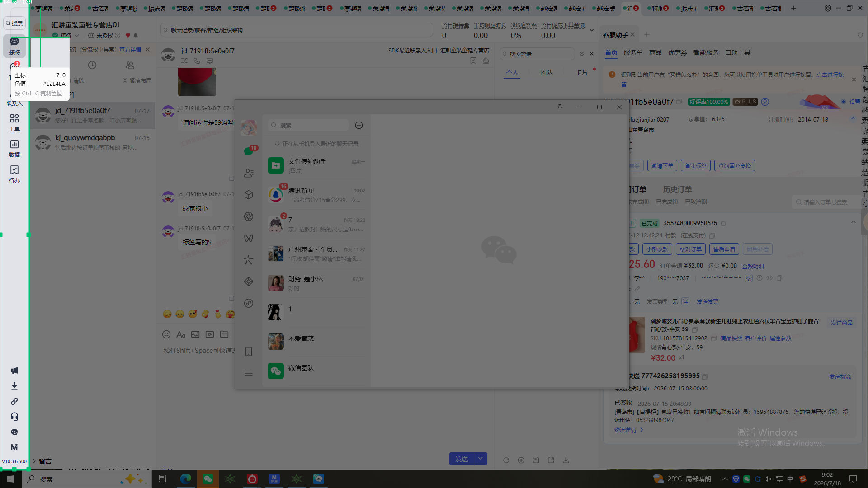Click the 备注标签 button
868x488 pixels.
coord(696,166)
